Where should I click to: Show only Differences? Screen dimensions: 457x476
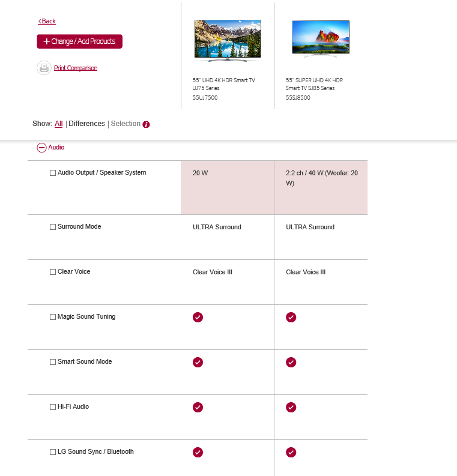(x=86, y=124)
